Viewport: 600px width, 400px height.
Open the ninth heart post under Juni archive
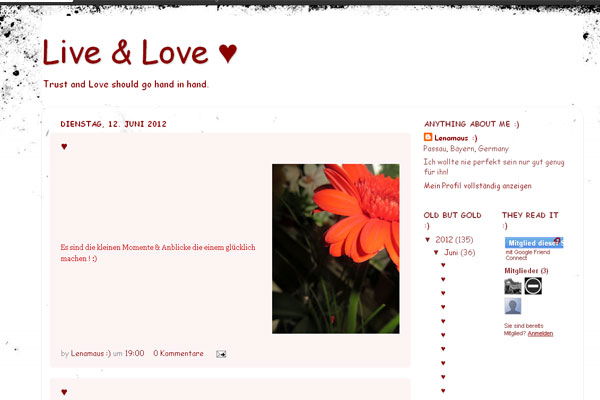point(443,377)
